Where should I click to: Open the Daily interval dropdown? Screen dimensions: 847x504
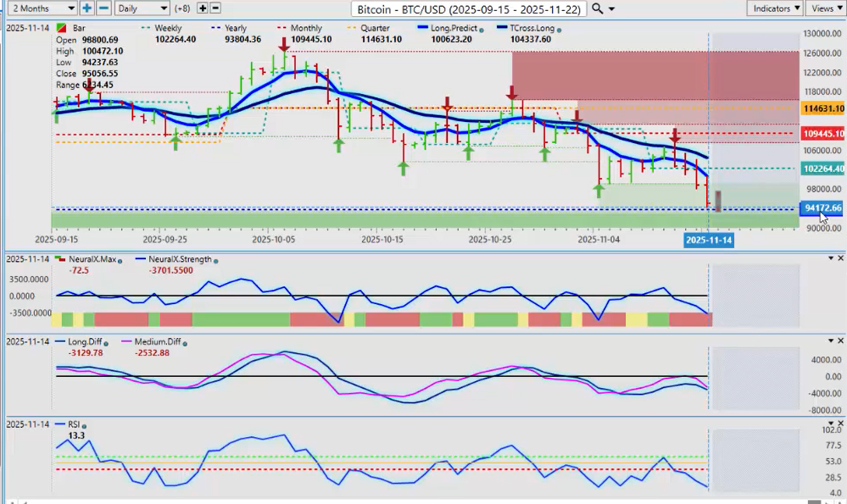pyautogui.click(x=139, y=8)
